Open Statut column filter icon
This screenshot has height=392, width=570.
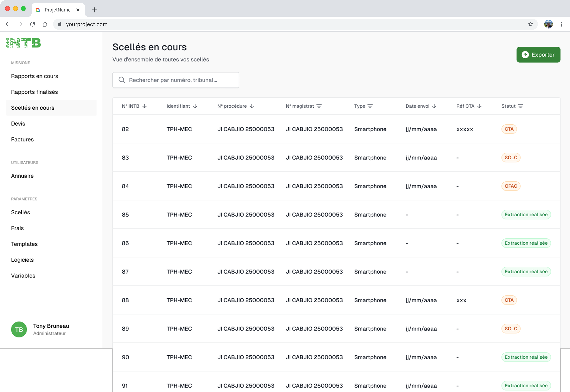[x=521, y=106]
